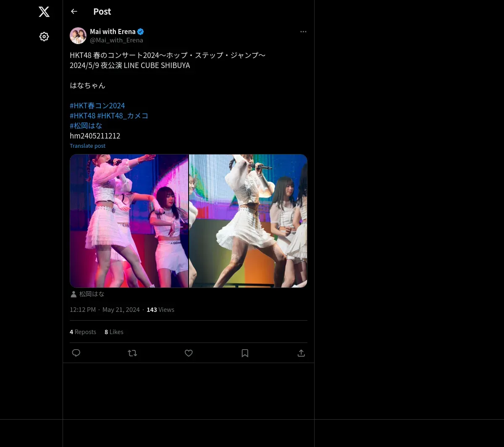View the 4 Reposts list
Image resolution: width=504 pixels, height=447 pixels.
point(83,332)
